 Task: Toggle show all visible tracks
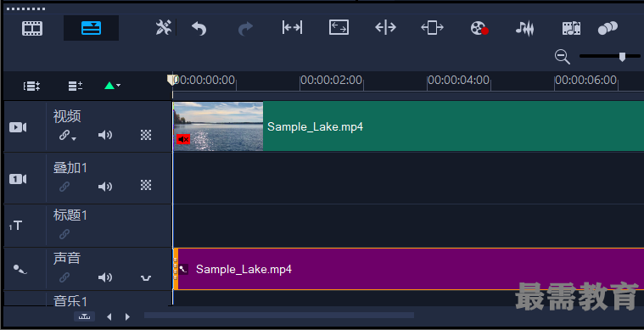pyautogui.click(x=31, y=86)
